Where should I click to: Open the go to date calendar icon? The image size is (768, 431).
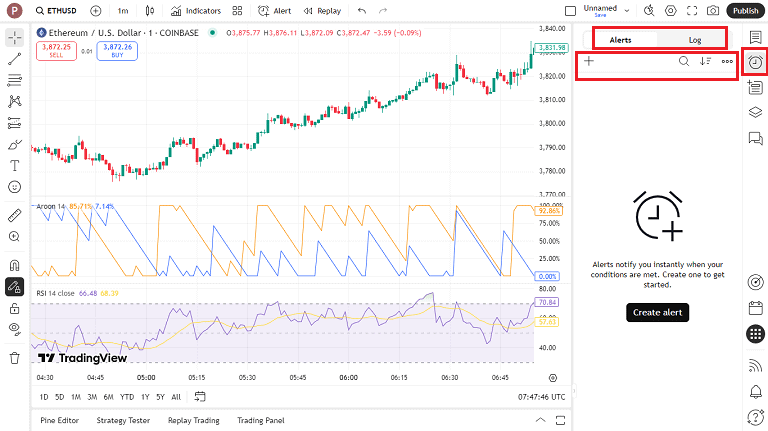(x=200, y=397)
